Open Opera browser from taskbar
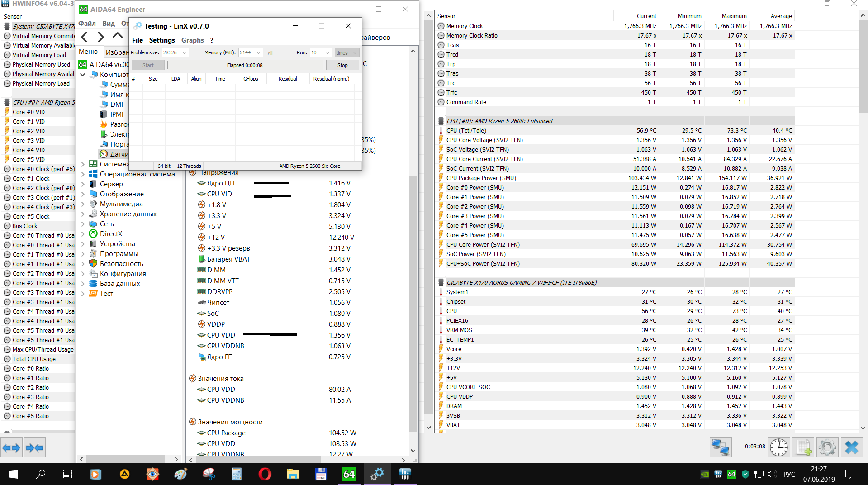This screenshot has height=485, width=868. [x=265, y=474]
